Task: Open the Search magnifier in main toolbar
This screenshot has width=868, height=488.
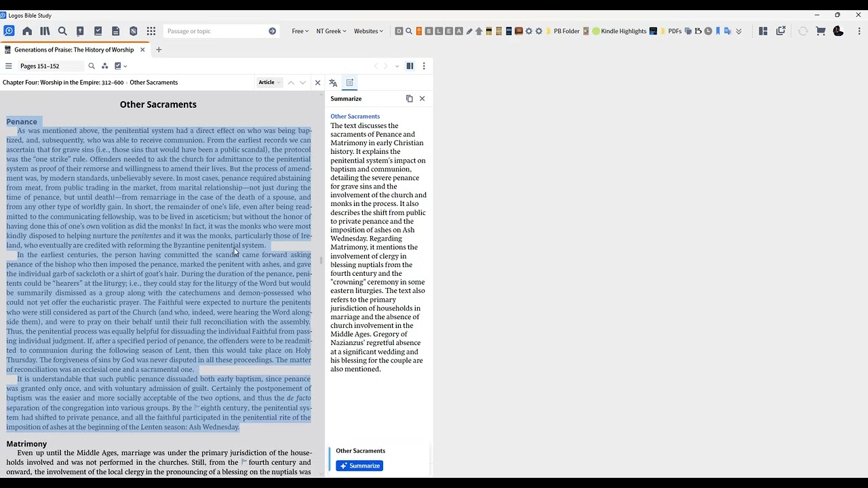Action: click(x=62, y=31)
